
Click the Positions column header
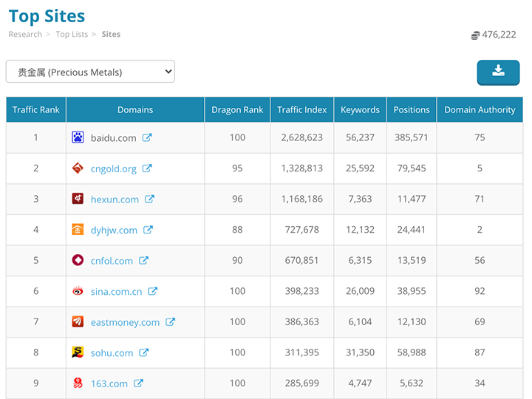tap(412, 109)
